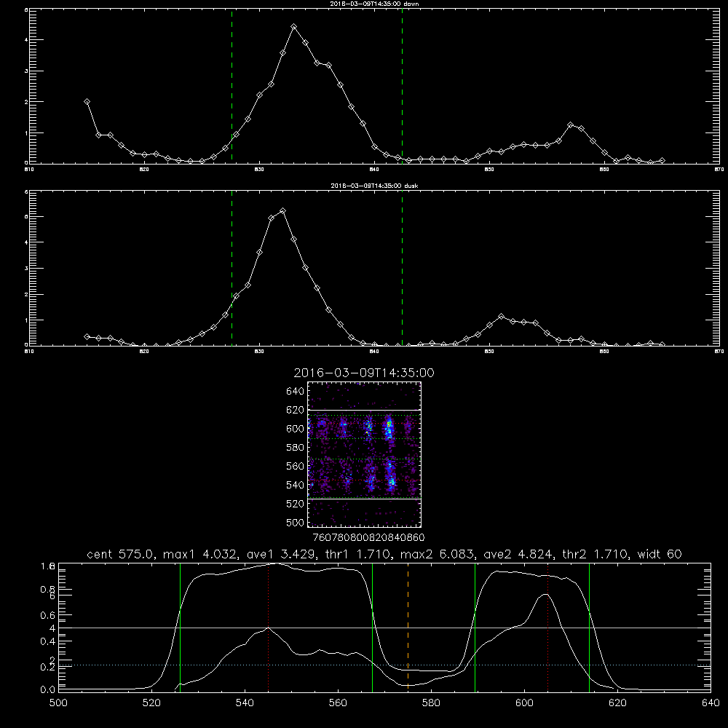Select the highest diamond marker in the dusk plot

point(282,211)
